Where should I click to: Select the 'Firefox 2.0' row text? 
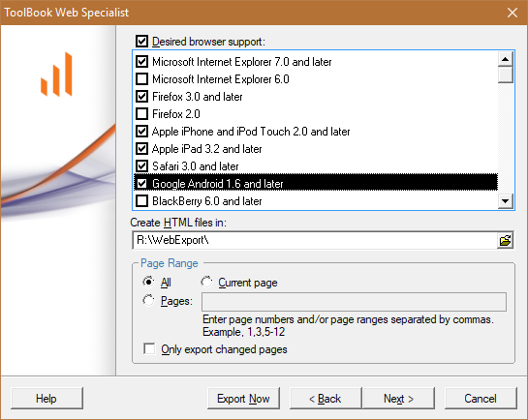[176, 114]
